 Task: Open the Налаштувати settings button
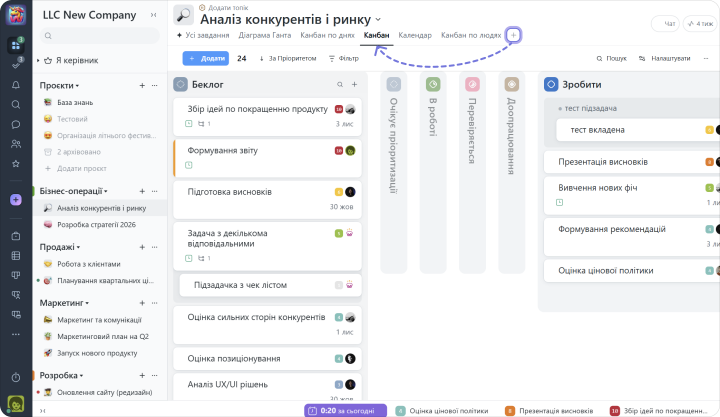pyautogui.click(x=664, y=59)
